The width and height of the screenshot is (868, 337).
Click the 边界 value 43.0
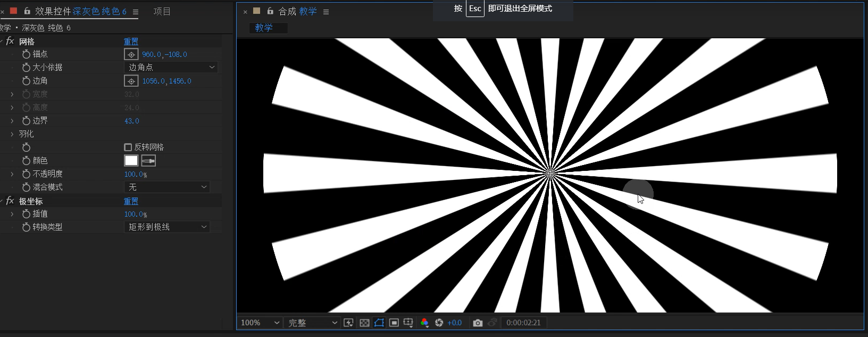click(x=132, y=121)
